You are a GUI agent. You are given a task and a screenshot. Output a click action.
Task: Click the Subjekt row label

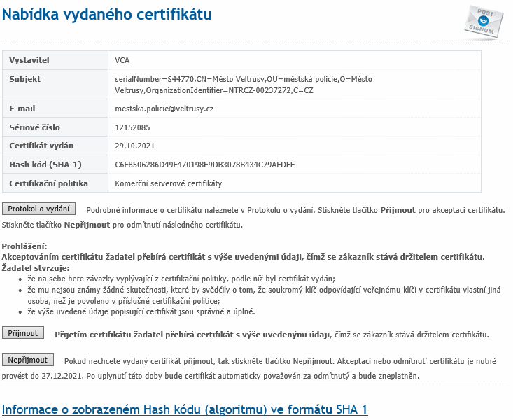click(x=25, y=79)
